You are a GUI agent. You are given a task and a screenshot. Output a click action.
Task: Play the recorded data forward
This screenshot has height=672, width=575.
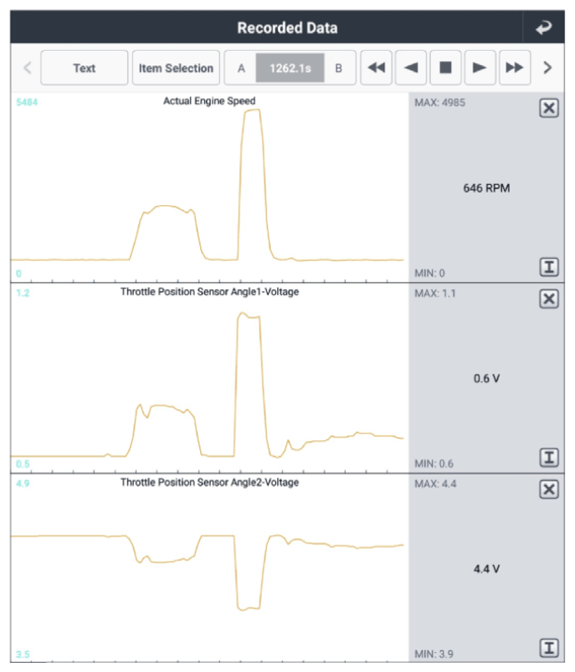point(480,68)
